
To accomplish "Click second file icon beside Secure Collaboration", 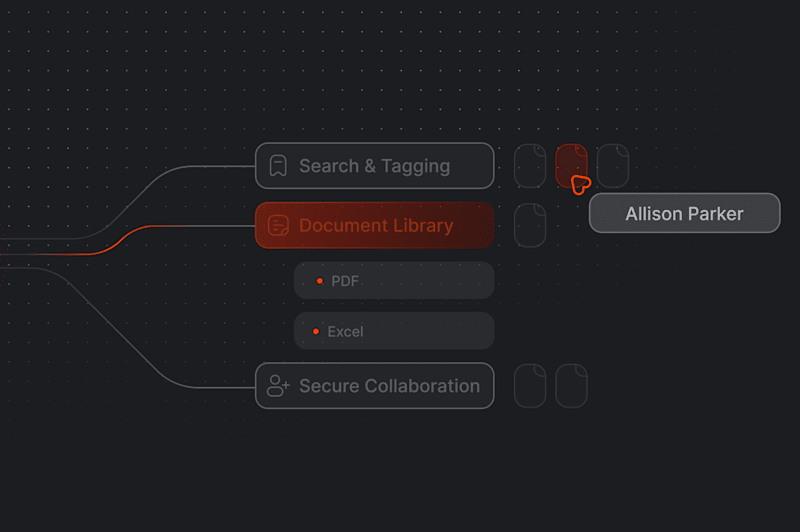I will (x=571, y=386).
